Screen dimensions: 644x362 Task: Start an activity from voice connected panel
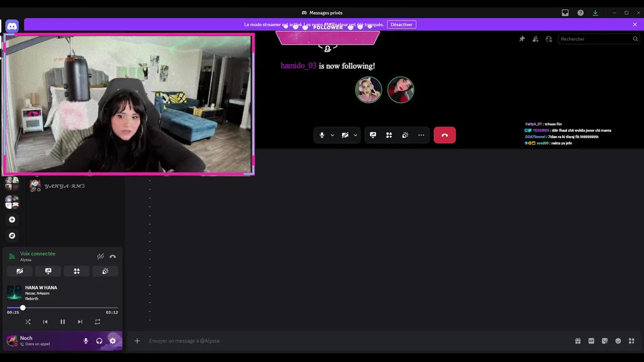(x=76, y=271)
